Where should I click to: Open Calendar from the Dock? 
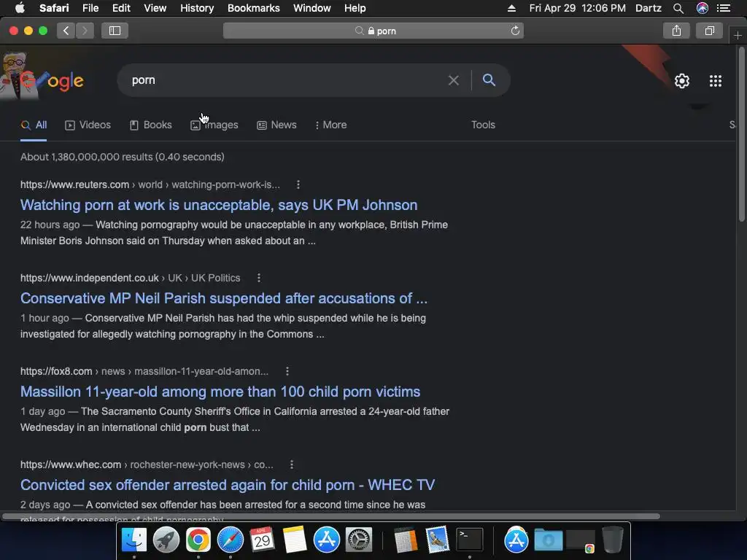pyautogui.click(x=262, y=540)
